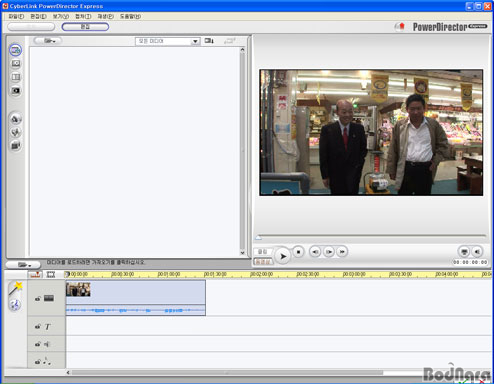Click the Magic wand tool icon
The width and height of the screenshot is (494, 384).
click(x=16, y=288)
